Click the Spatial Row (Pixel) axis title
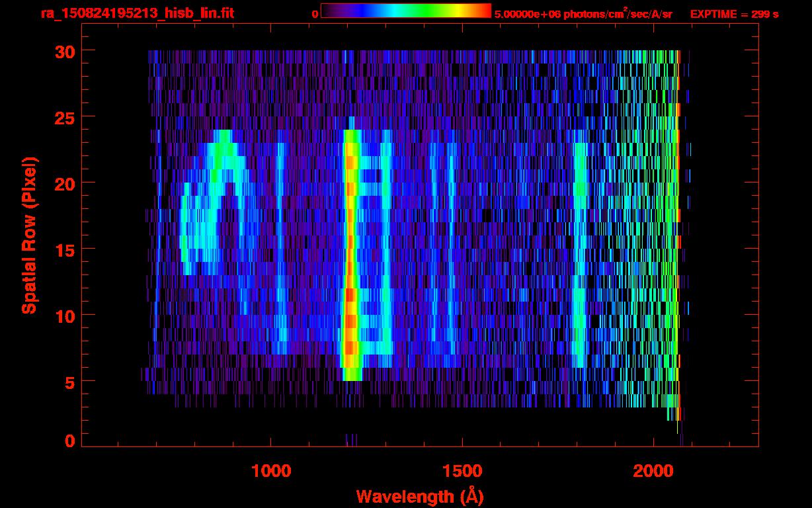 pyautogui.click(x=28, y=235)
